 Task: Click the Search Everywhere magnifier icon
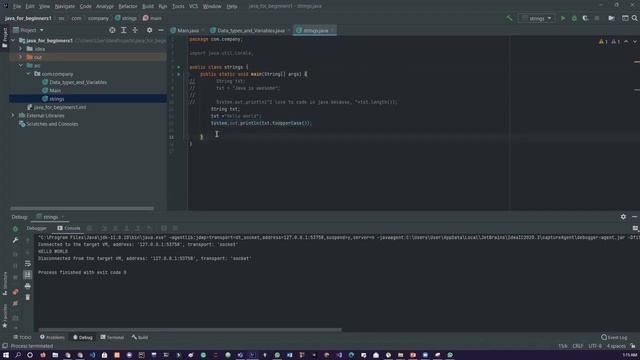(635, 18)
